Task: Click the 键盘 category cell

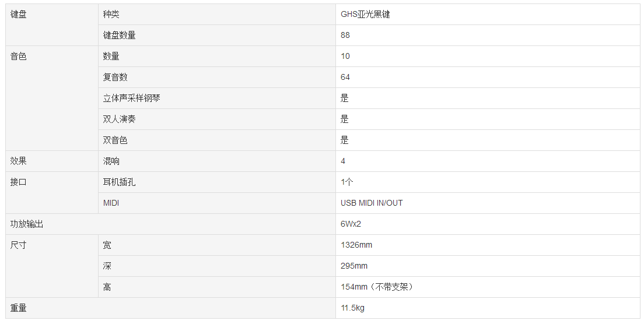Action: 52,24
